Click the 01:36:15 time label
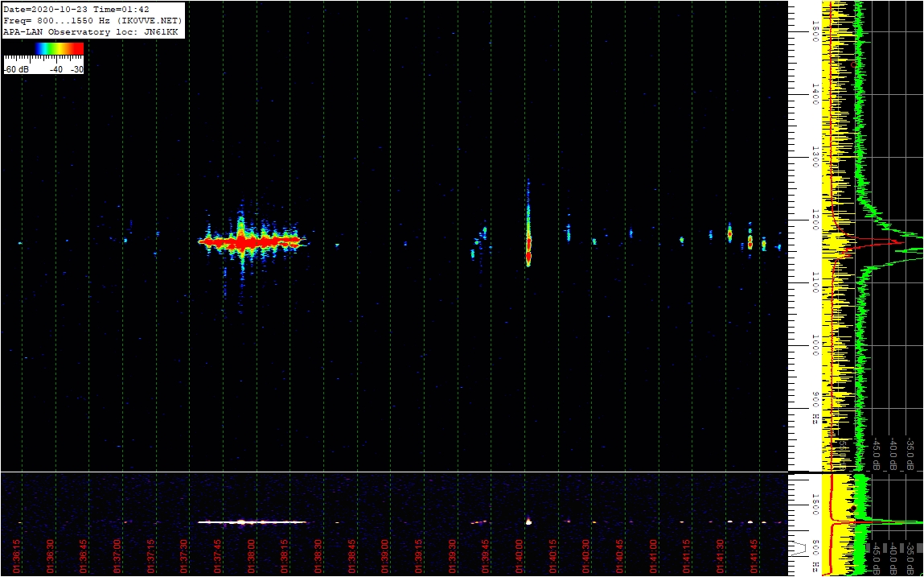This screenshot has height=577, width=924. (16, 556)
